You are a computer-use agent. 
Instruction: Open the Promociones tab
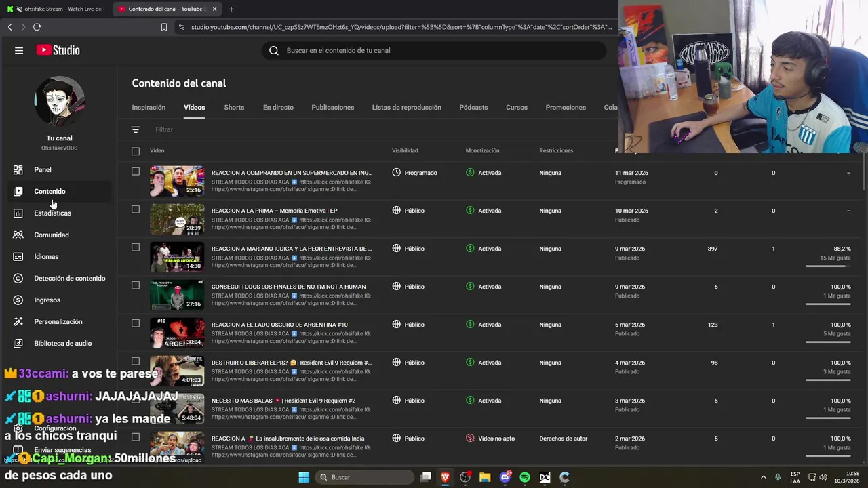point(566,107)
